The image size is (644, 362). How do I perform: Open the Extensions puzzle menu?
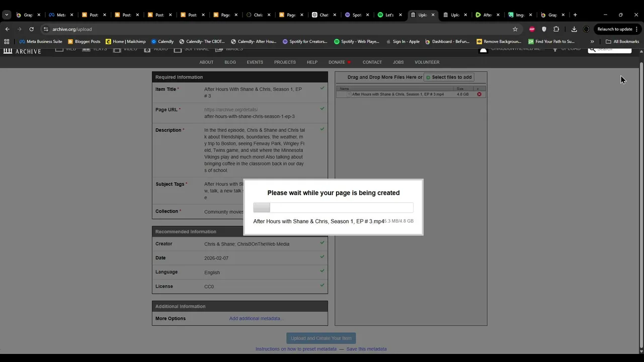[x=556, y=29]
